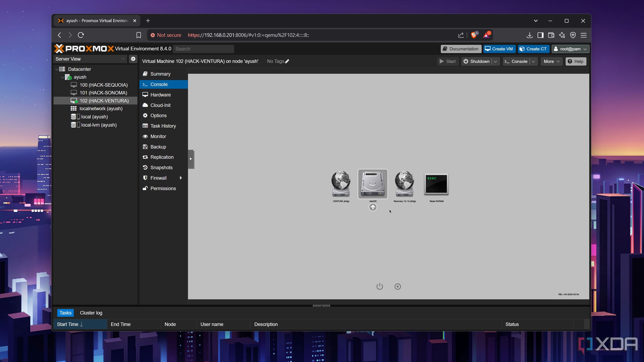
Task: Switch to the Cluster log tab
Action: tap(91, 313)
